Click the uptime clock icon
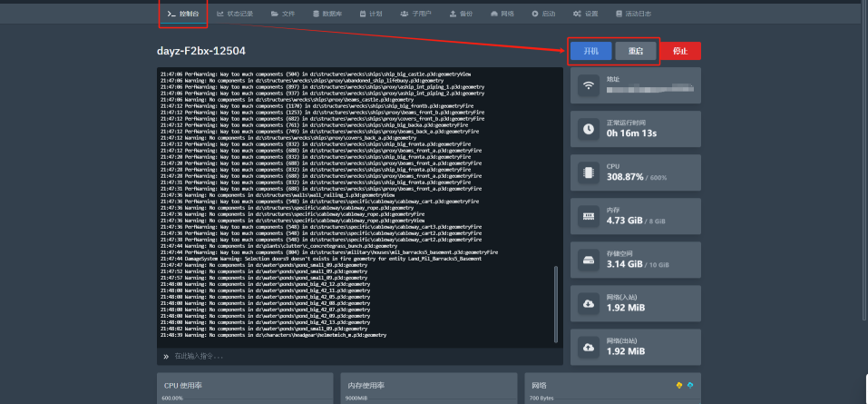Image resolution: width=868 pixels, height=404 pixels. (x=589, y=129)
